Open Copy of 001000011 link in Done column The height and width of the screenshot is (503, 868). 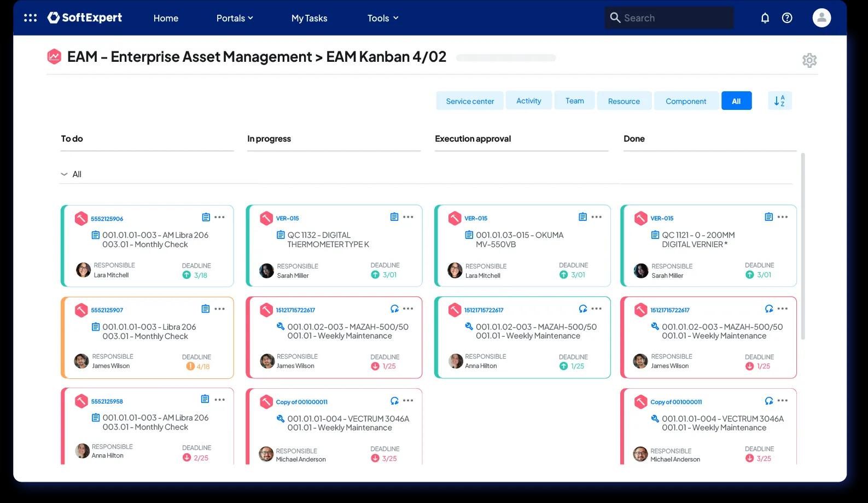(x=676, y=402)
